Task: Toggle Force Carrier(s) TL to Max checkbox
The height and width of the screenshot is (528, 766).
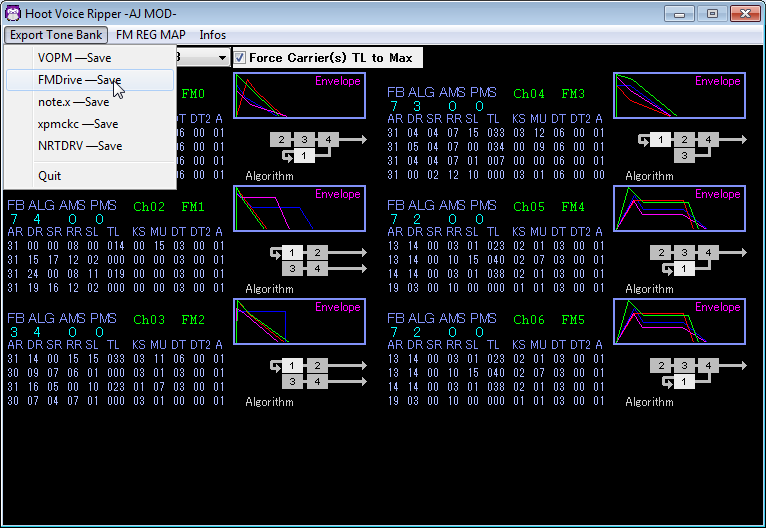Action: point(240,58)
